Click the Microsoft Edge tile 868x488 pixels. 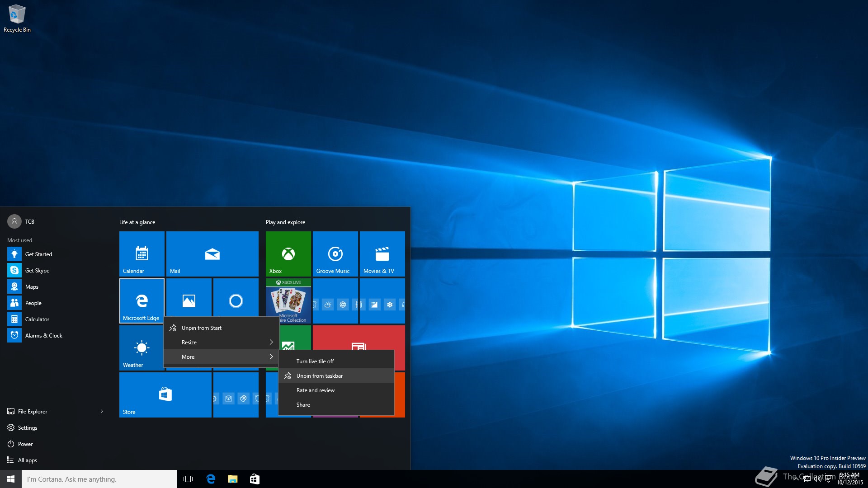click(x=142, y=301)
